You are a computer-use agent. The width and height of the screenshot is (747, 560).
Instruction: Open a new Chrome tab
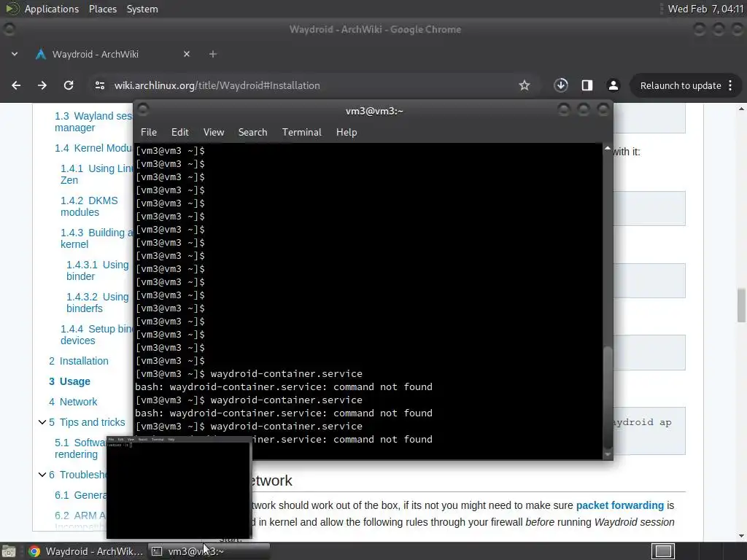pyautogui.click(x=213, y=54)
